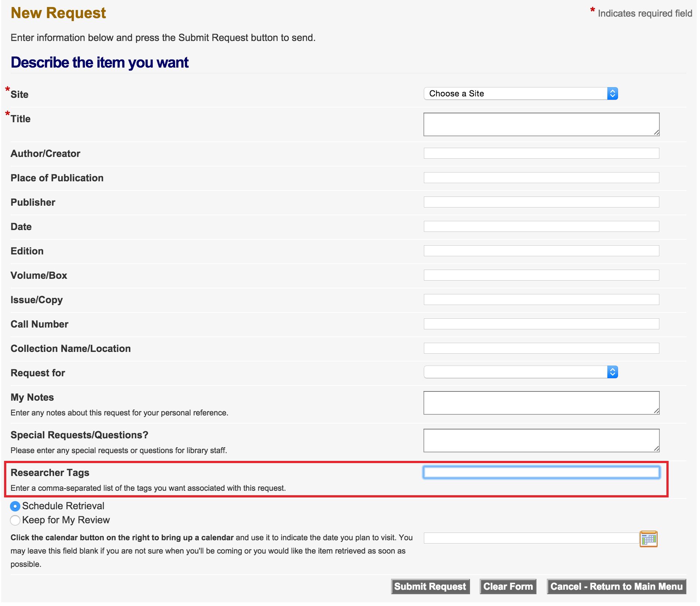
Task: Click the Collection Name/Location field
Action: [541, 349]
